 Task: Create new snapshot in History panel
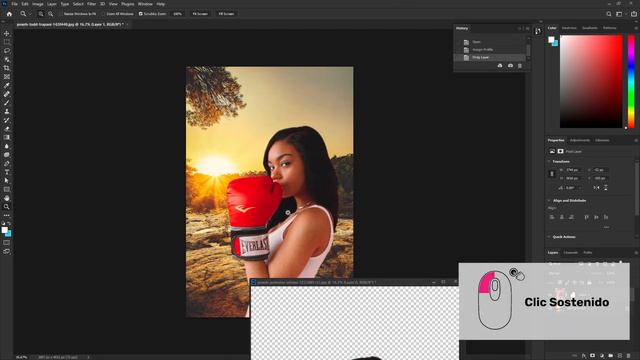[x=510, y=66]
